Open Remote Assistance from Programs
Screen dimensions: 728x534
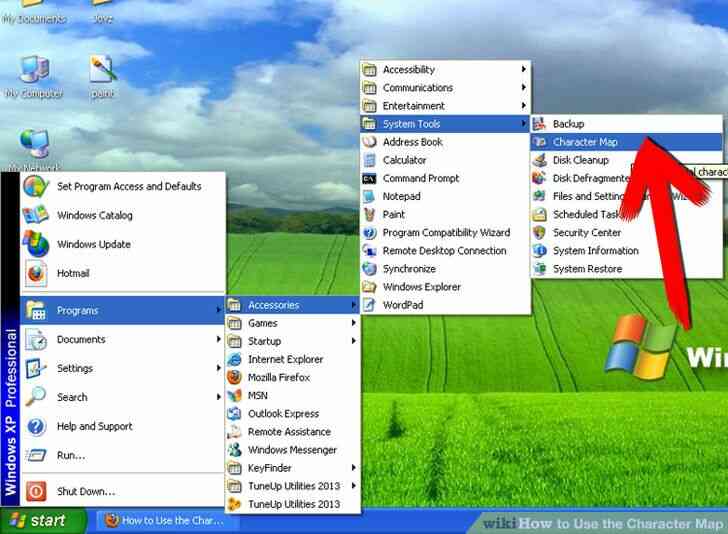(292, 432)
